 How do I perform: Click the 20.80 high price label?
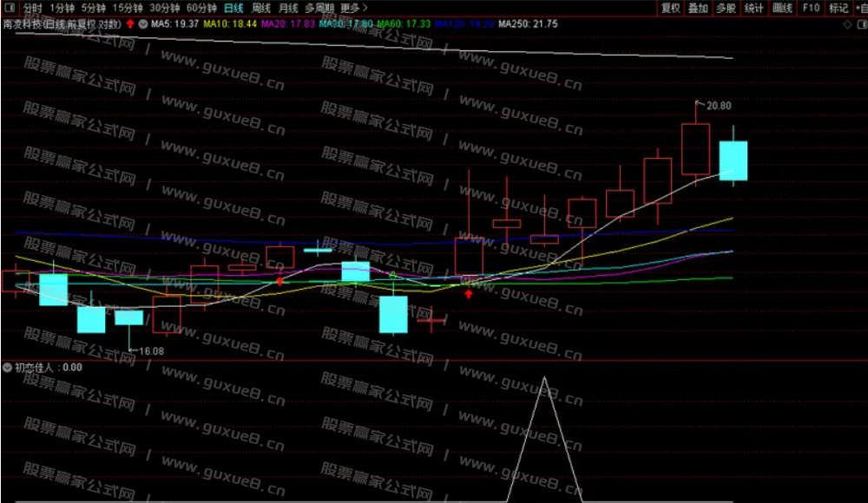pos(718,106)
